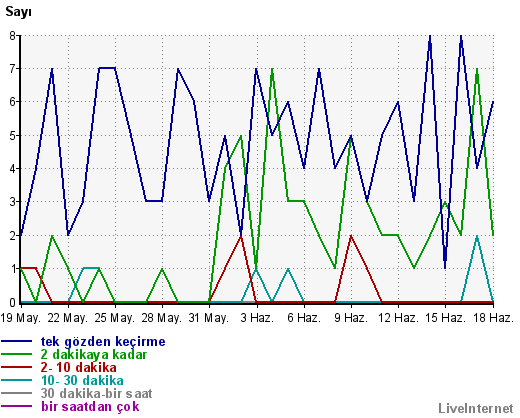Click the '28 May.' date label
This screenshot has height=418, width=520.
coord(162,318)
